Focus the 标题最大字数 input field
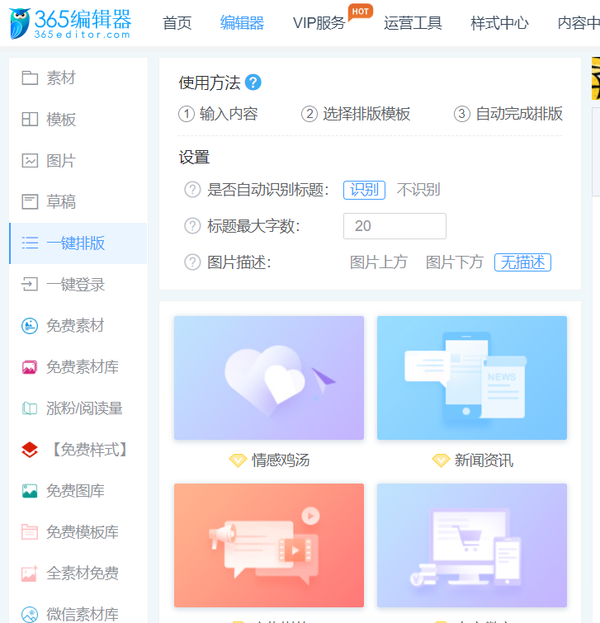 point(395,226)
